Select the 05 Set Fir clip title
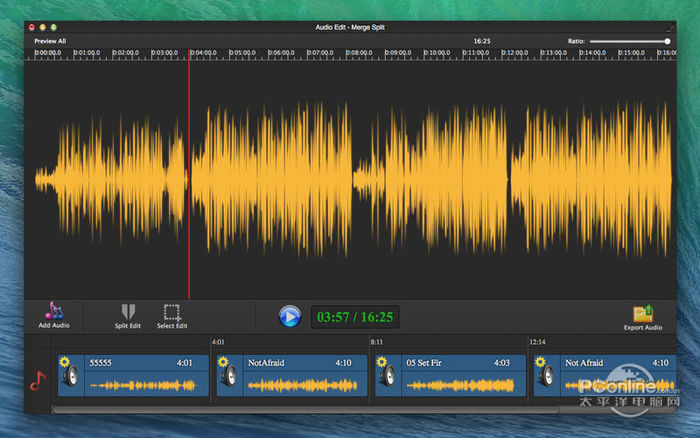 point(425,363)
